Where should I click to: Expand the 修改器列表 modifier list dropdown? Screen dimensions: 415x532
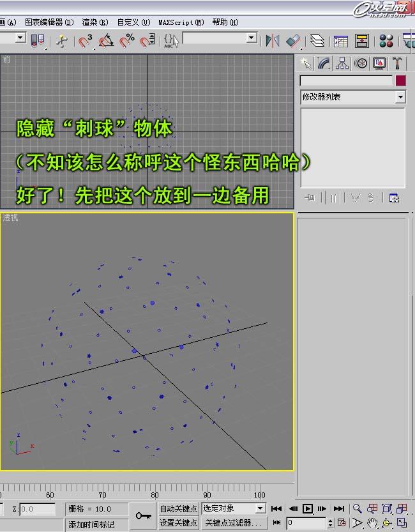pos(400,97)
